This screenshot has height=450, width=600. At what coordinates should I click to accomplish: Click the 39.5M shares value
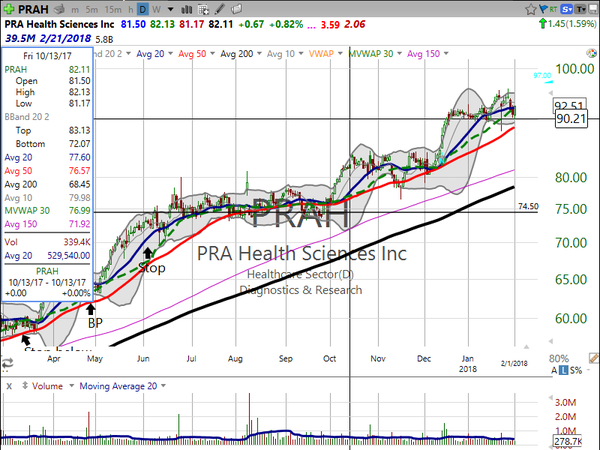(x=21, y=39)
